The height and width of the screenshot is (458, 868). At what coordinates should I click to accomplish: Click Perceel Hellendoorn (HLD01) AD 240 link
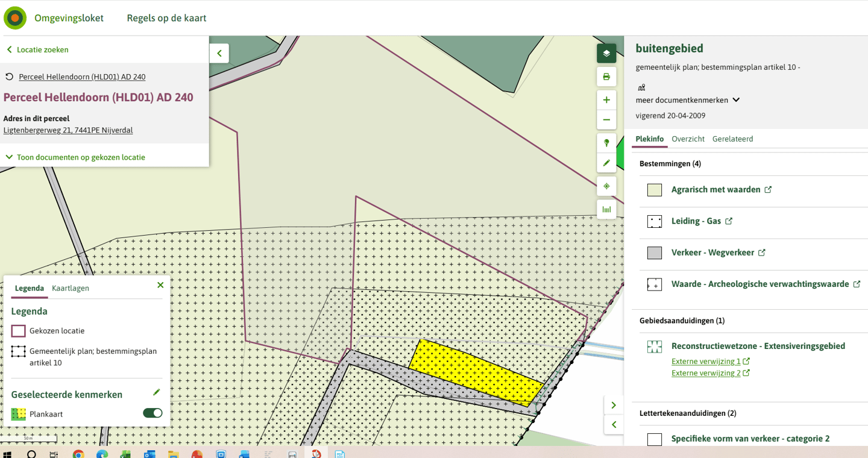82,77
